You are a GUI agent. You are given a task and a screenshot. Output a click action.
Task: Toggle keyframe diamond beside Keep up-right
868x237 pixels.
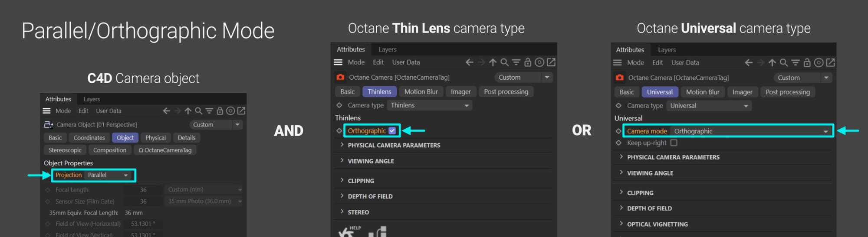click(618, 143)
